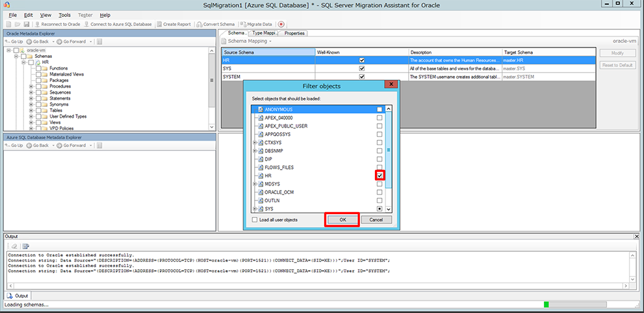This screenshot has width=644, height=313.
Task: Click the output options icon beside the eraser
Action: 25,246
